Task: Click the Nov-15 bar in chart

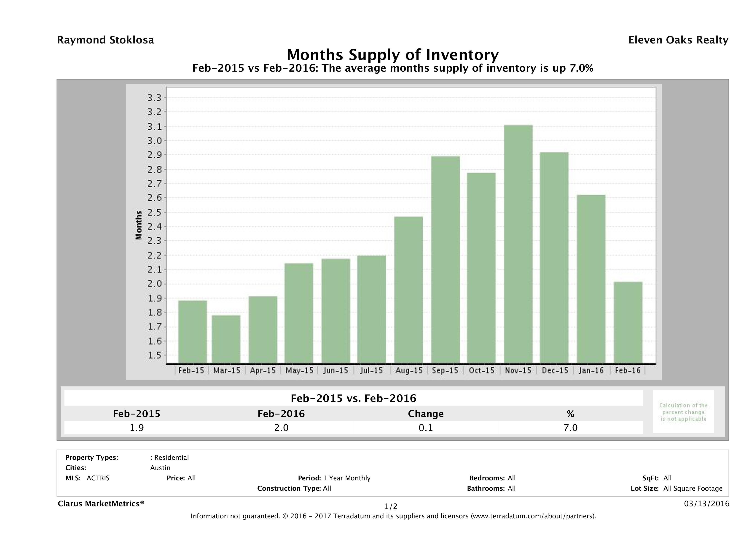Action: pos(518,244)
